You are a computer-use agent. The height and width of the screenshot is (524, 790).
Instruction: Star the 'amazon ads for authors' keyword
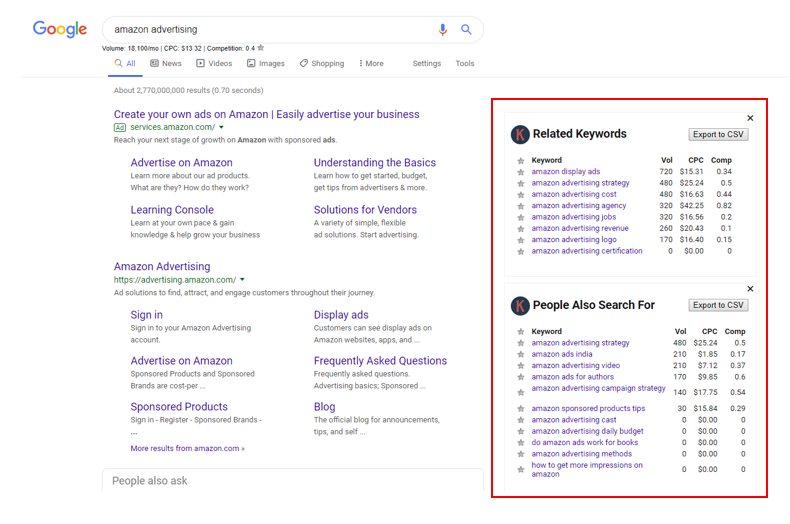tap(520, 377)
